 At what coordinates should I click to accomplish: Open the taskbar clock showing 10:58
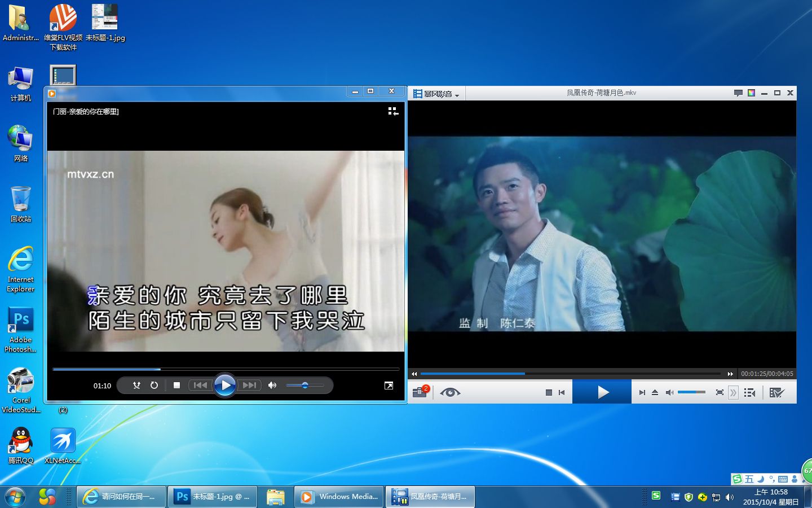(x=771, y=497)
